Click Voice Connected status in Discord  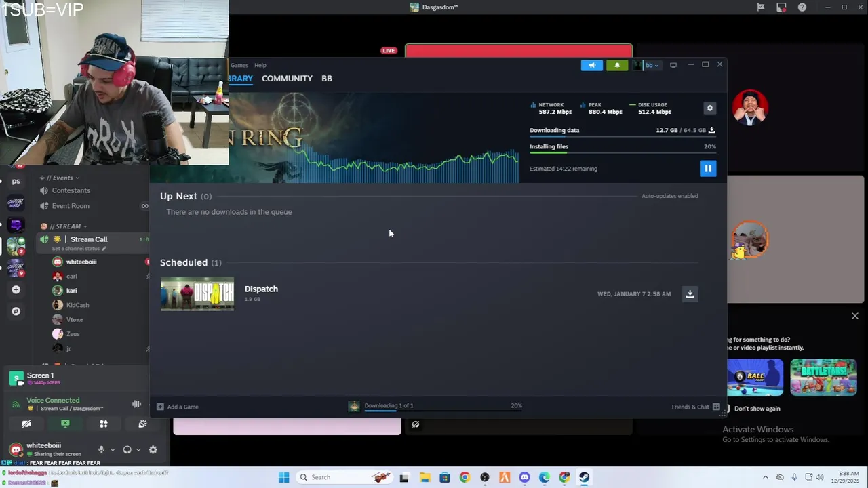[x=53, y=400]
